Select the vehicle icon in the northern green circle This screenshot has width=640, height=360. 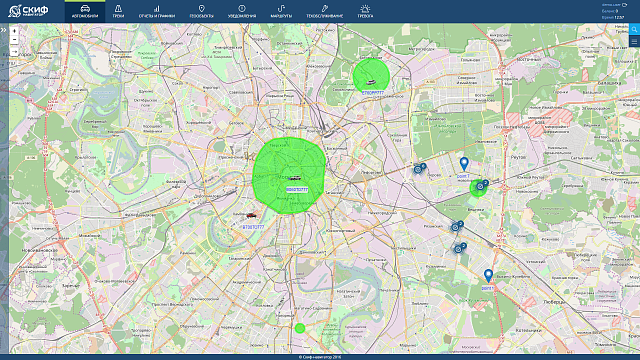371,82
